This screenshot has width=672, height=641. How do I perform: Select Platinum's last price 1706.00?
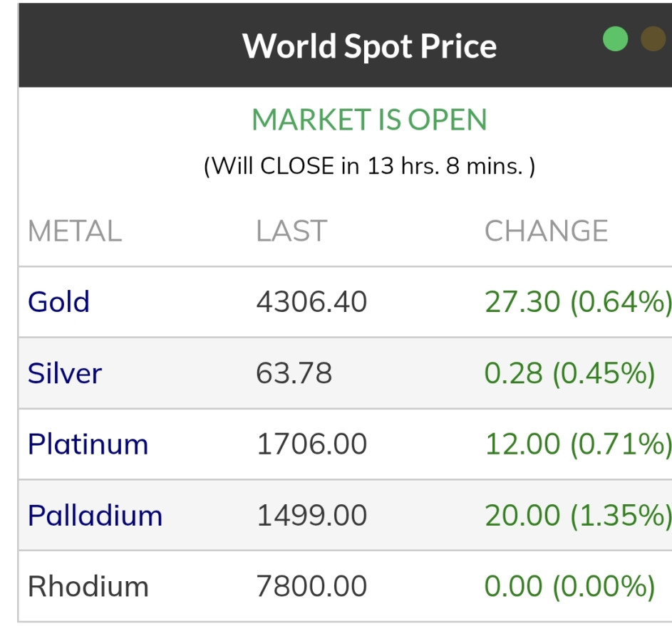tap(311, 444)
